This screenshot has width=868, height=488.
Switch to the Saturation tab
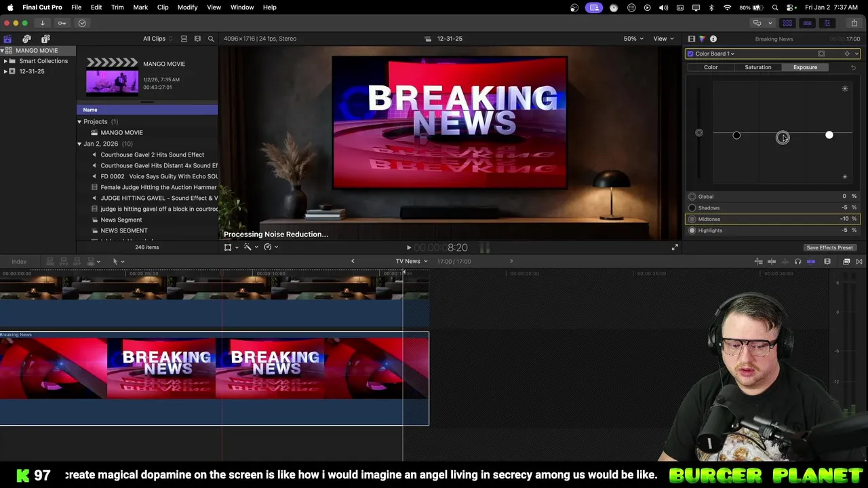758,67
